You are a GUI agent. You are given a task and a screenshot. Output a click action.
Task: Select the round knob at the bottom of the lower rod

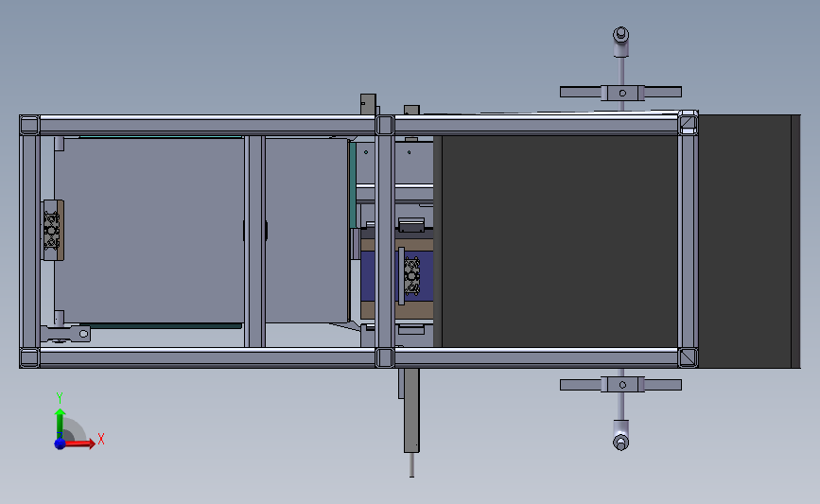click(620, 443)
